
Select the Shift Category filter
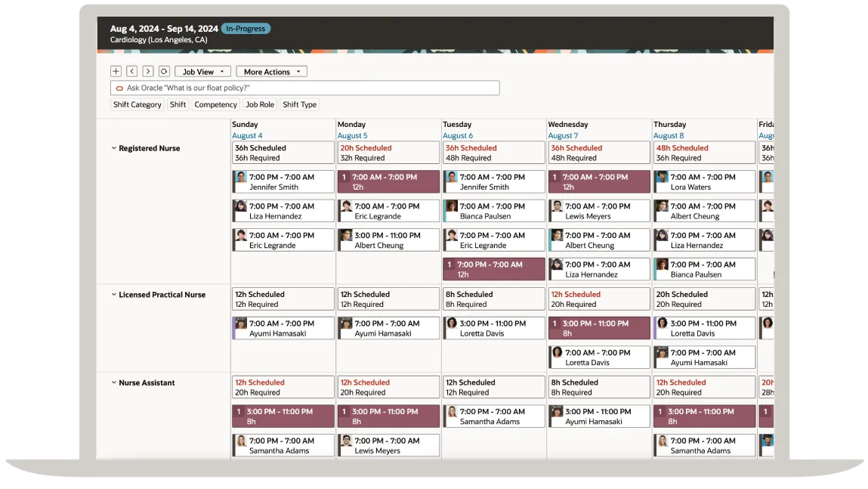(137, 104)
